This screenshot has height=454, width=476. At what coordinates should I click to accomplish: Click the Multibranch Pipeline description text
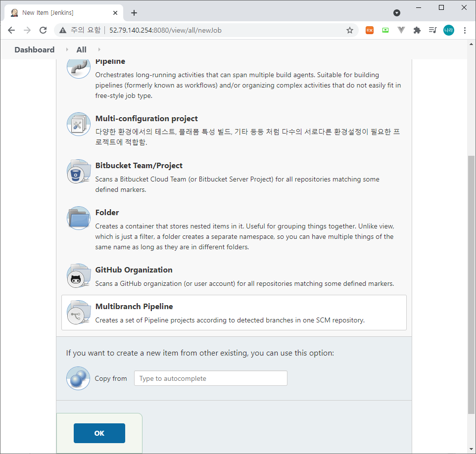[230, 320]
